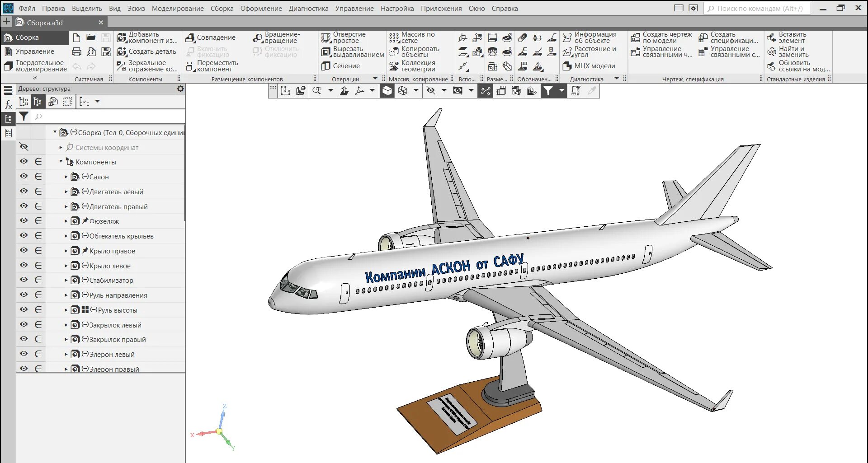The image size is (868, 463).
Task: Open the Сборка menu
Action: tap(222, 8)
